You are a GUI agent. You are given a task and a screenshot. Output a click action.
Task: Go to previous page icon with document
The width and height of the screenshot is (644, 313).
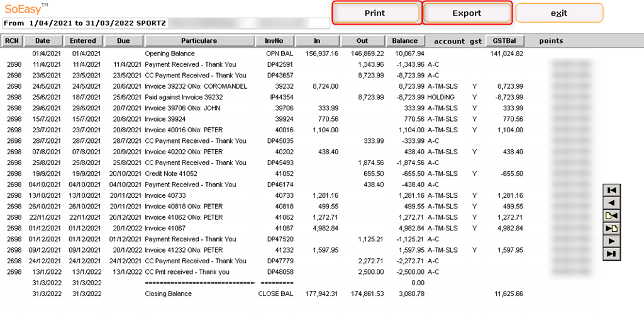pyautogui.click(x=611, y=215)
